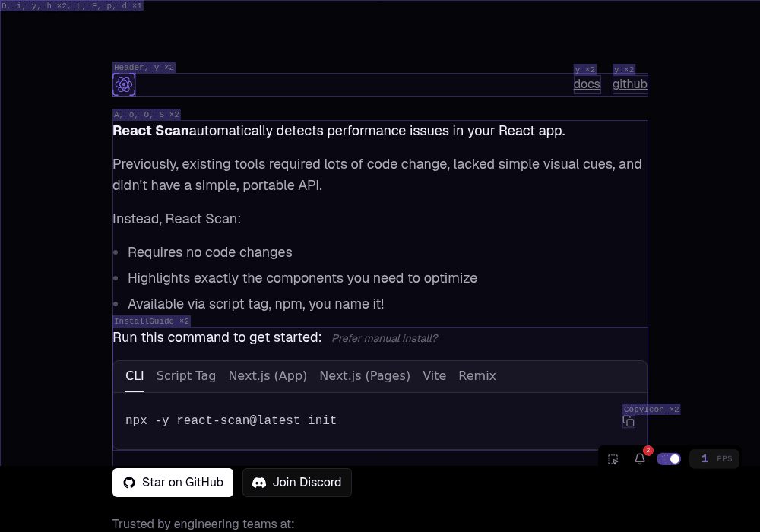Toggle the React Scan outlines switch
The width and height of the screenshot is (760, 532).
point(668,459)
